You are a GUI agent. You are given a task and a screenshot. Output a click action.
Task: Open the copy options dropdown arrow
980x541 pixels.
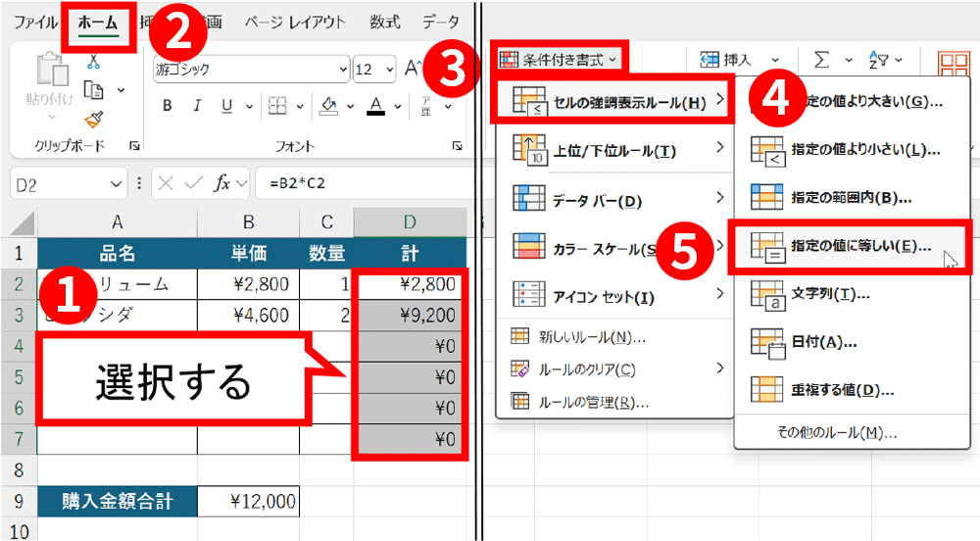121,90
